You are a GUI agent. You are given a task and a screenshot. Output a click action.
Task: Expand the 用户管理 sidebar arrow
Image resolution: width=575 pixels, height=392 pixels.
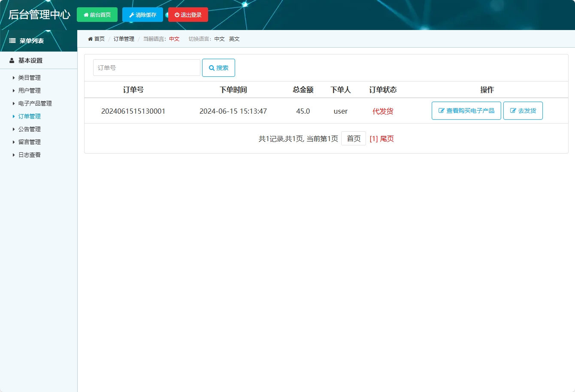pyautogui.click(x=13, y=90)
